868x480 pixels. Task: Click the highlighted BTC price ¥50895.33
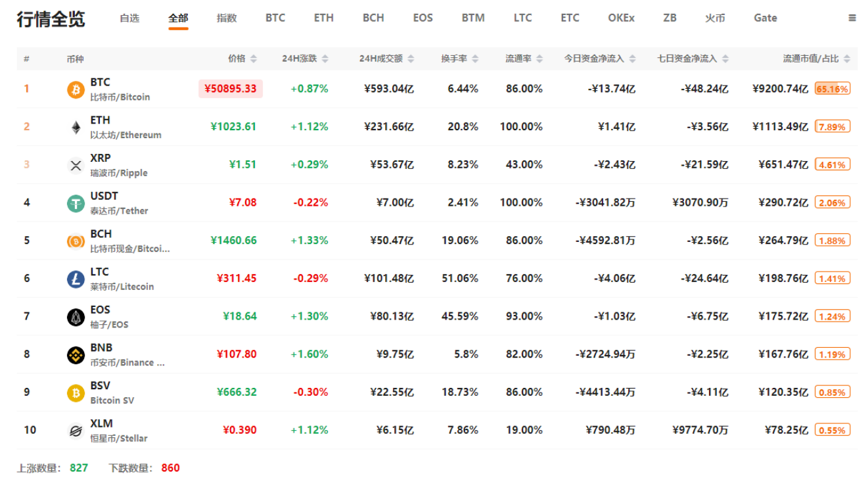[x=231, y=89]
